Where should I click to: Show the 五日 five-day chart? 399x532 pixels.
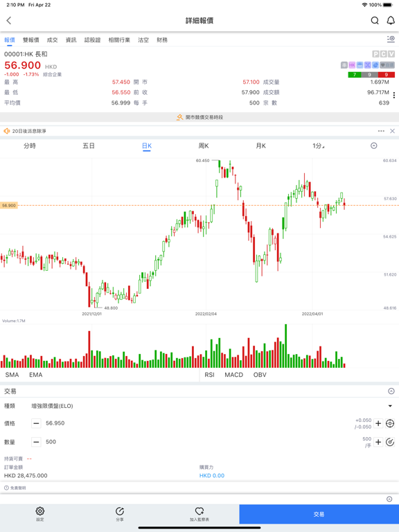(89, 146)
